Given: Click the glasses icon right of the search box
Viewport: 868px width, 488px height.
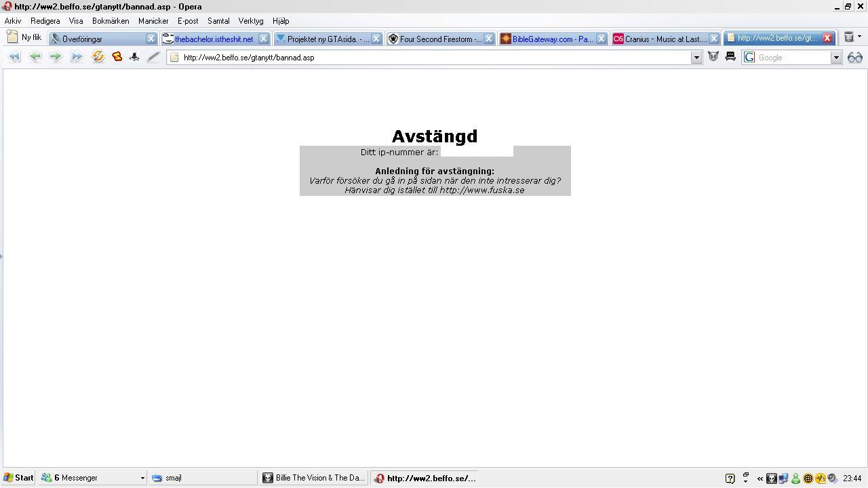Looking at the screenshot, I should pos(855,58).
